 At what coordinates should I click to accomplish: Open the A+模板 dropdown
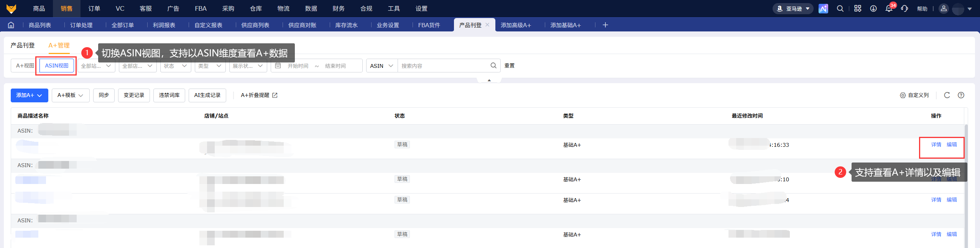[x=71, y=95]
